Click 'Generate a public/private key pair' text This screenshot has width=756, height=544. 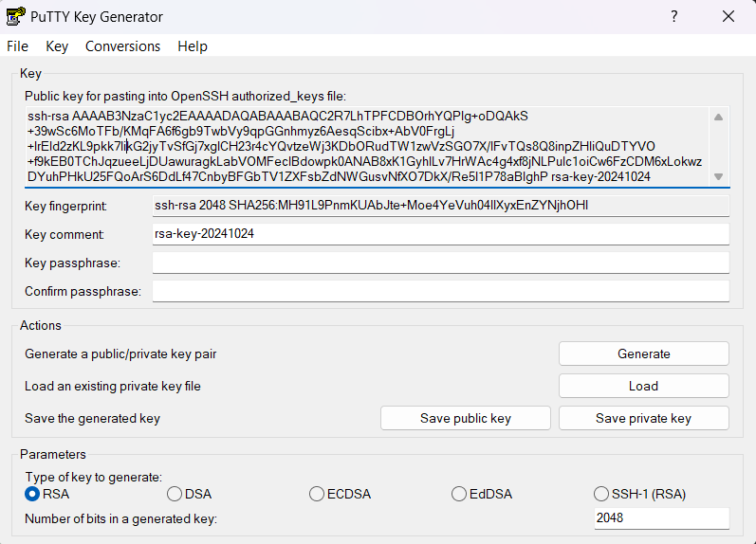pos(120,354)
